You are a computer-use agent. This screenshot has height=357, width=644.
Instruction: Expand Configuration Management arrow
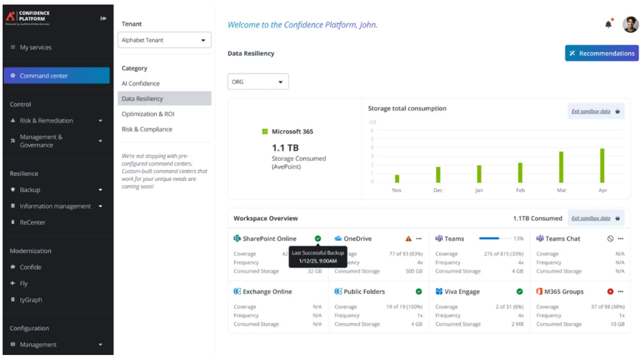[x=101, y=345]
